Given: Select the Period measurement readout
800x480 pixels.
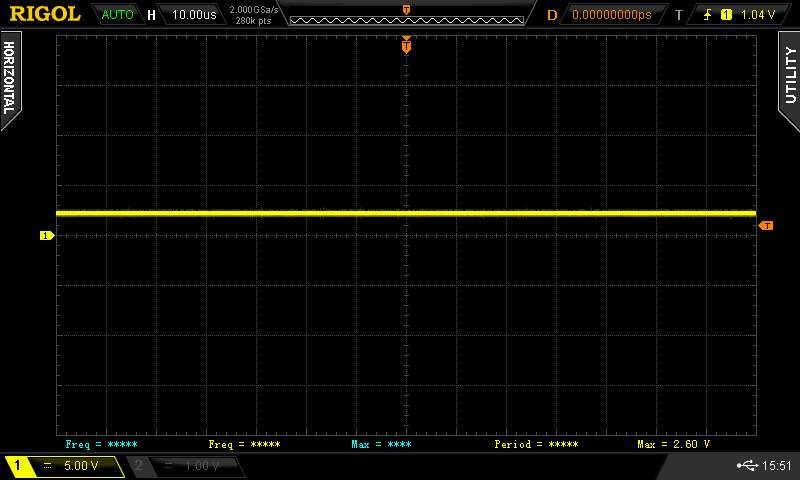Looking at the screenshot, I should (536, 443).
